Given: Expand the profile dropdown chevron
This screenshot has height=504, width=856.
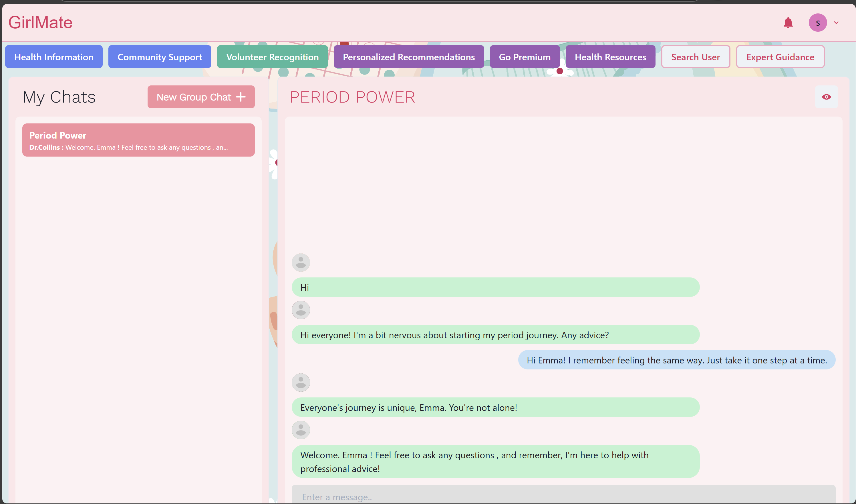Looking at the screenshot, I should coord(836,23).
